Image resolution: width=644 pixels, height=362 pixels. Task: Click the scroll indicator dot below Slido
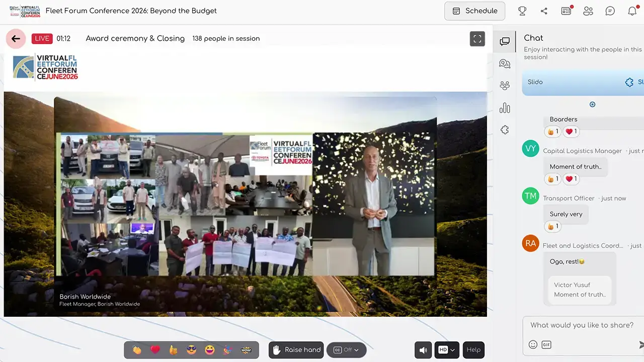pos(592,105)
